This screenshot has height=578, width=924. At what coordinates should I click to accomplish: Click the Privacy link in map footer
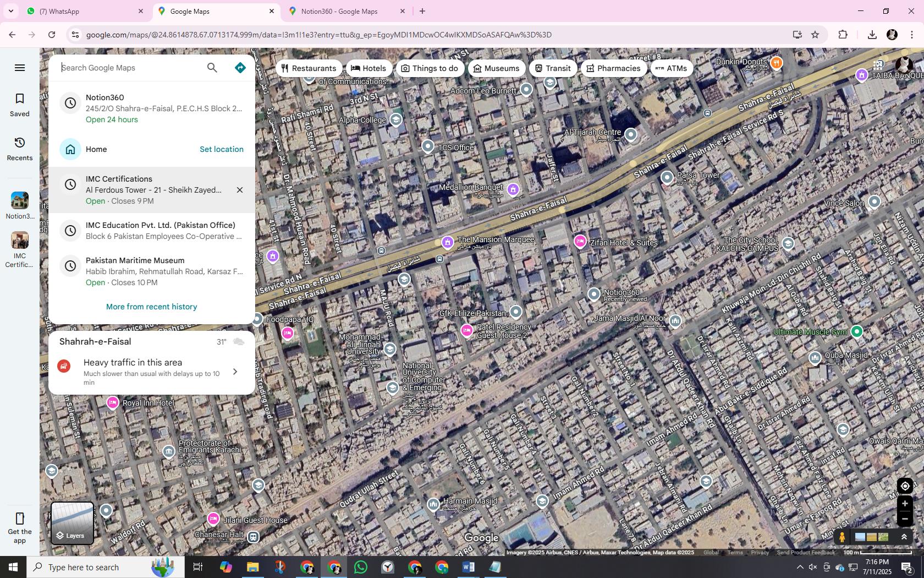coord(760,552)
